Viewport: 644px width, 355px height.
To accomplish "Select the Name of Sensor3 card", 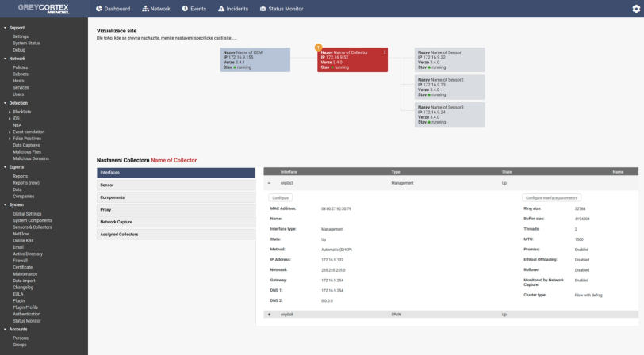I will click(x=450, y=114).
